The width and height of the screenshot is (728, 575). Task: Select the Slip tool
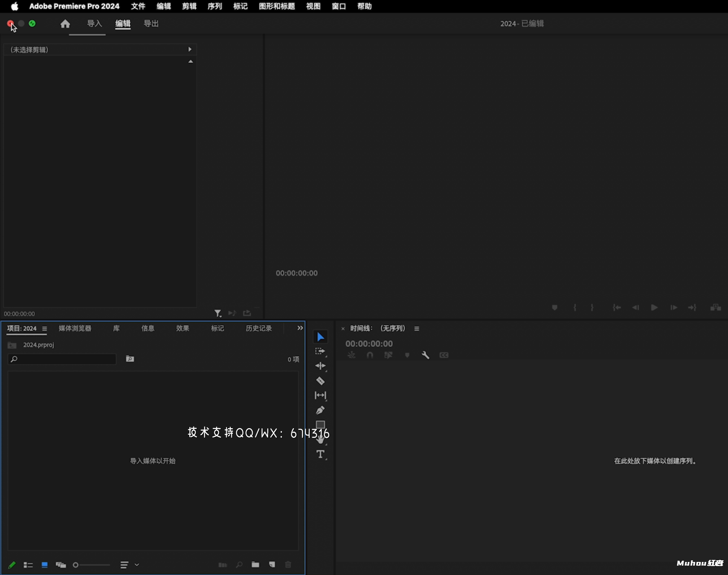pyautogui.click(x=320, y=396)
